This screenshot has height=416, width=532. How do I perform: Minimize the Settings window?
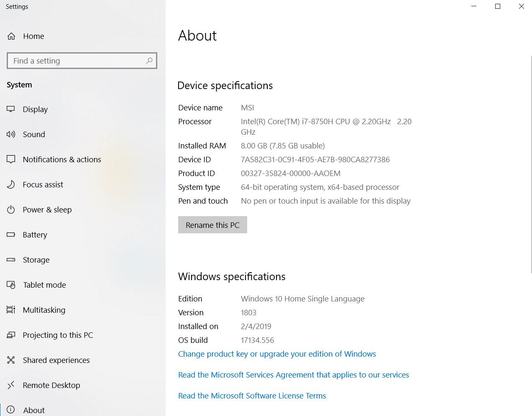(x=474, y=6)
